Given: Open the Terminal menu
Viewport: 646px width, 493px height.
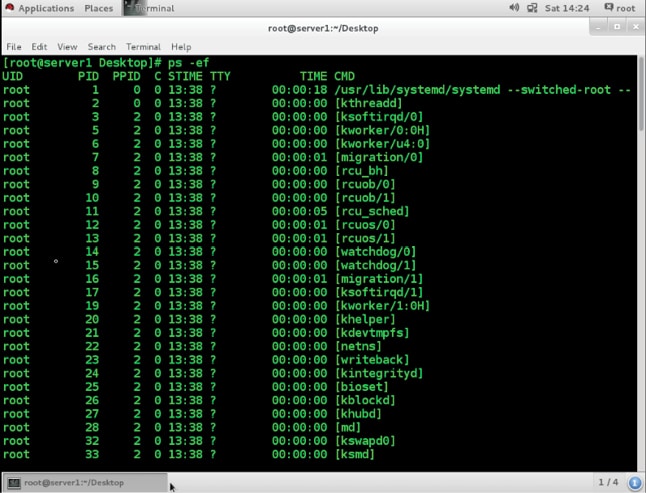Looking at the screenshot, I should pos(143,47).
